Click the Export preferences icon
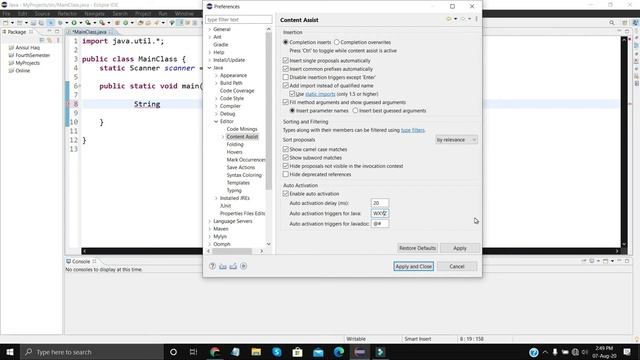The image size is (640, 360). (233, 266)
